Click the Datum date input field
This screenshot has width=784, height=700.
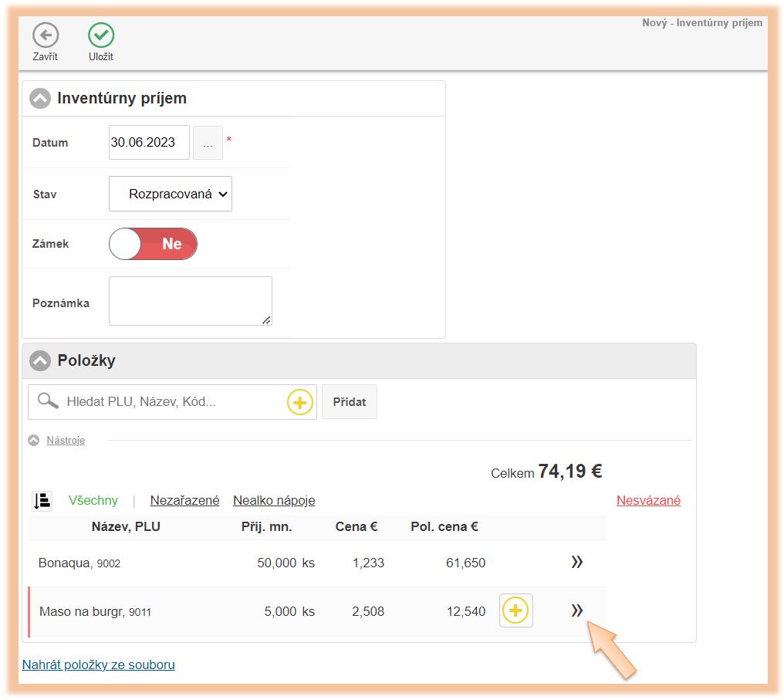149,143
